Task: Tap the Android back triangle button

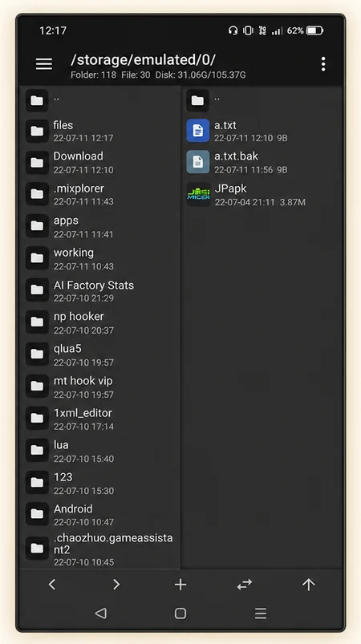Action: point(100,614)
